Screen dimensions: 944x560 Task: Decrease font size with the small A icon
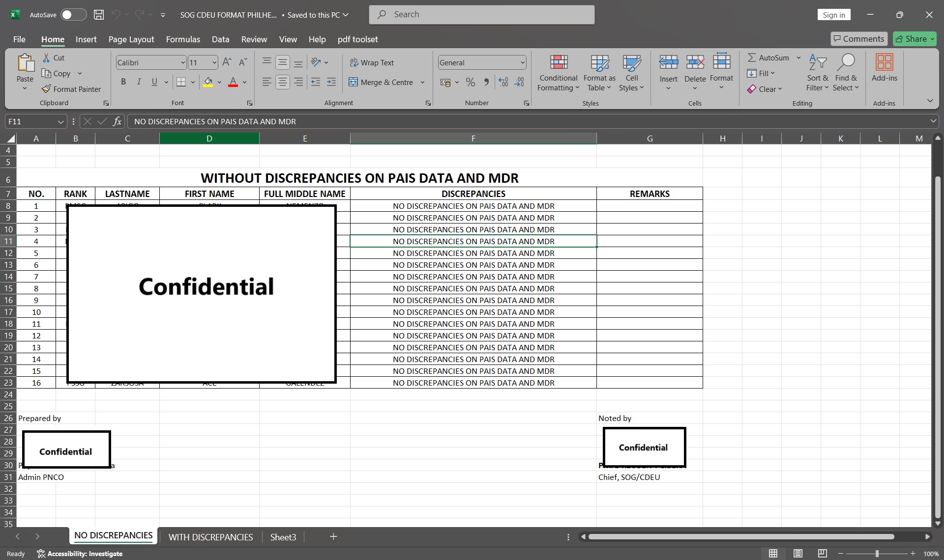point(242,62)
